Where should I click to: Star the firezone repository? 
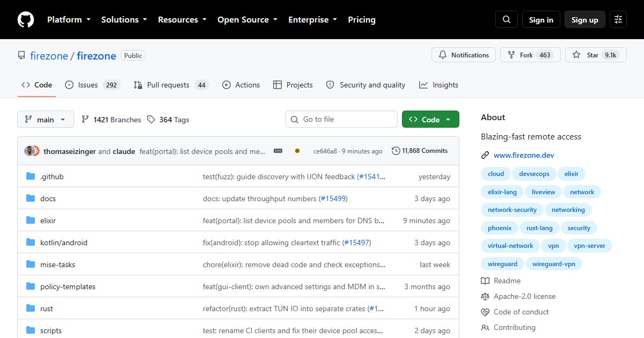click(596, 55)
